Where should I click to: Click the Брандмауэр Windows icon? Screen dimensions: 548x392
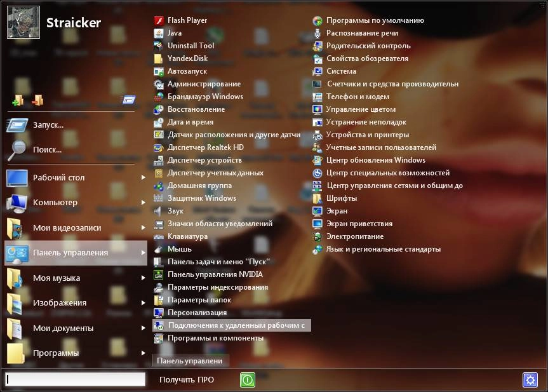point(159,97)
